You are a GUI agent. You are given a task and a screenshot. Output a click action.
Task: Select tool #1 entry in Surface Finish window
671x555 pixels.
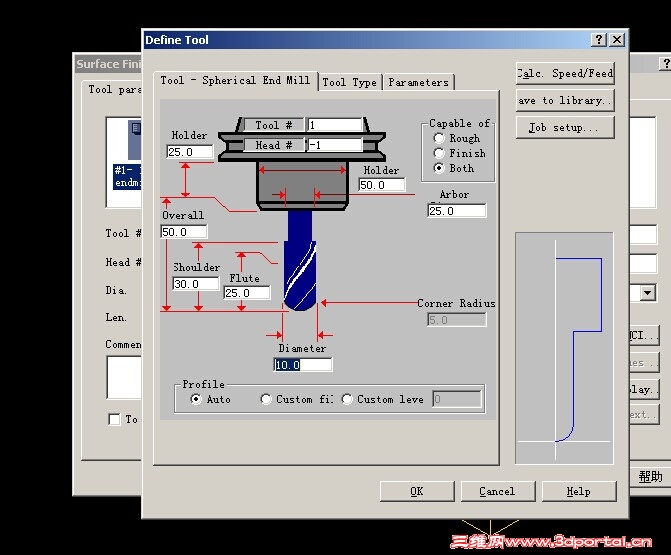[127, 176]
